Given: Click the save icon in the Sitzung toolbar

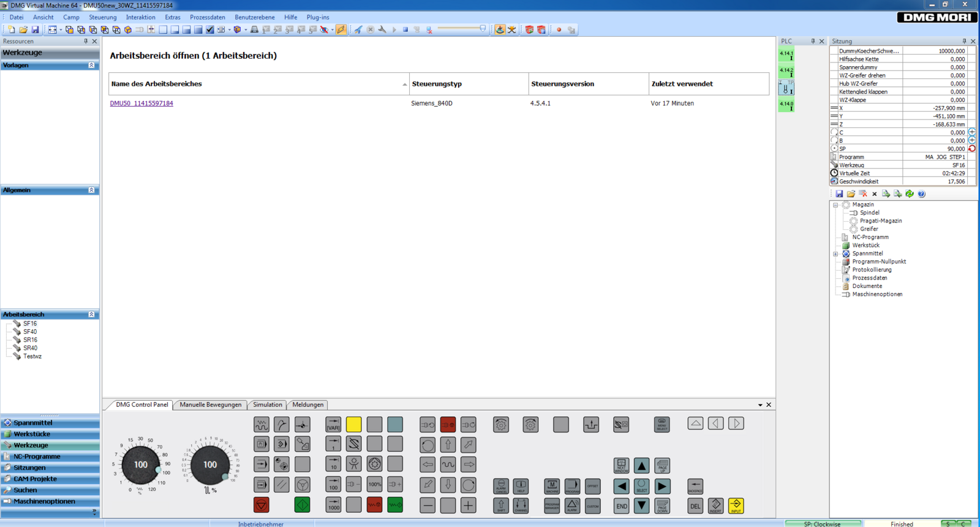Looking at the screenshot, I should pyautogui.click(x=839, y=194).
